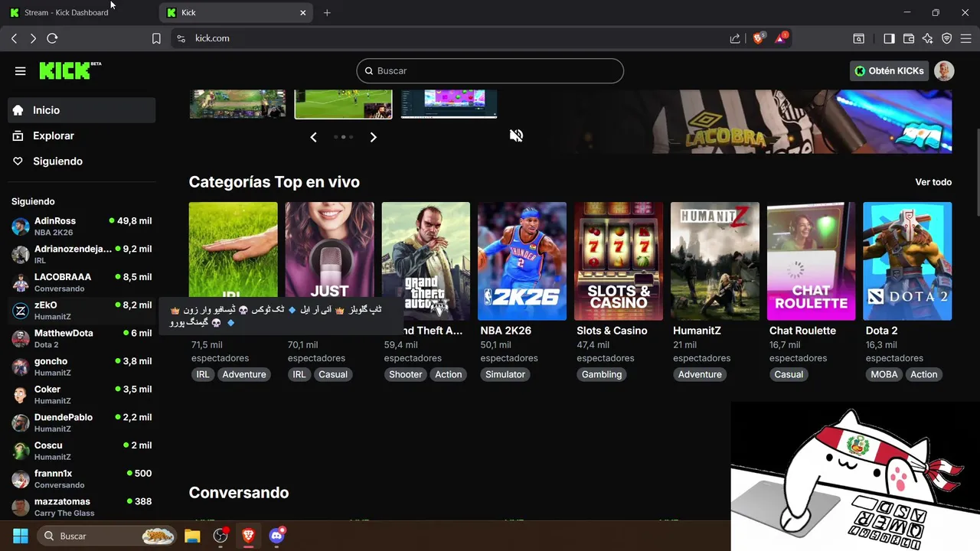Open DuendePablo channel in sidebar

tap(82, 422)
